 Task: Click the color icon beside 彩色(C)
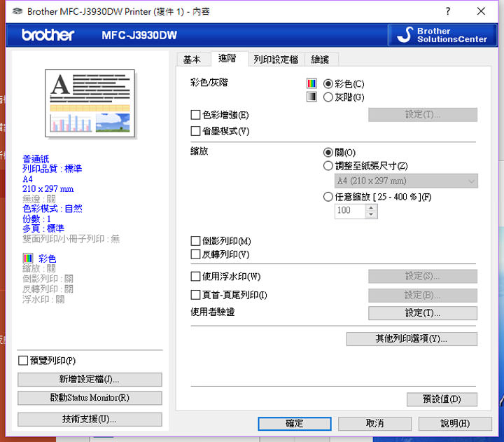pyautogui.click(x=311, y=83)
